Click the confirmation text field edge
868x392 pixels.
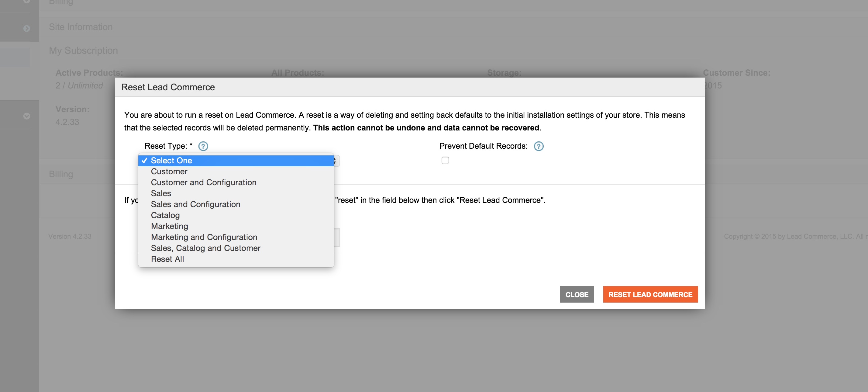[337, 237]
